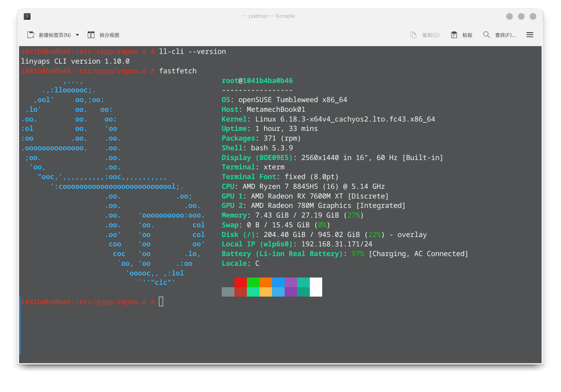Open the hamburger menu
Viewport: 561px width, 392px height.
(530, 35)
